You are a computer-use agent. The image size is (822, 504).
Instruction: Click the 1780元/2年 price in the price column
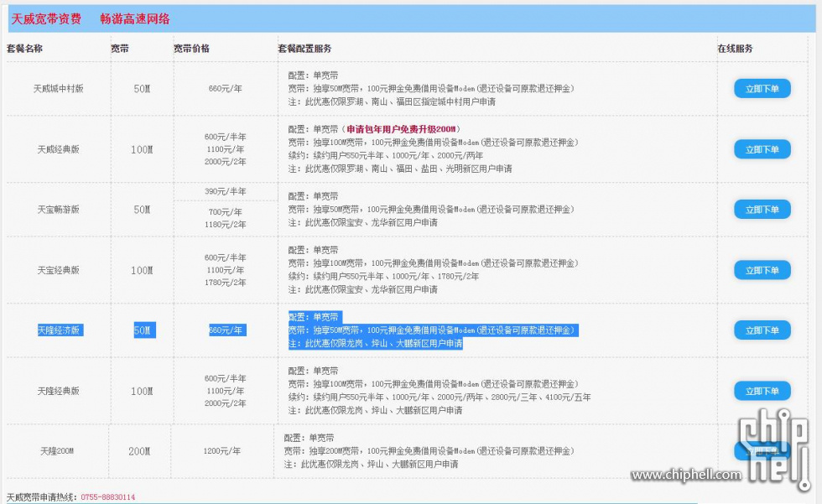[226, 283]
